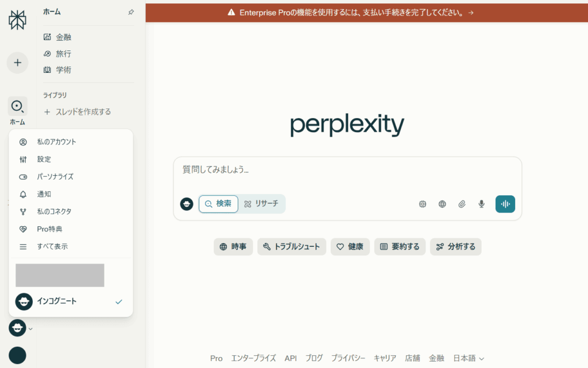Start dictation with the microphone icon

click(482, 204)
